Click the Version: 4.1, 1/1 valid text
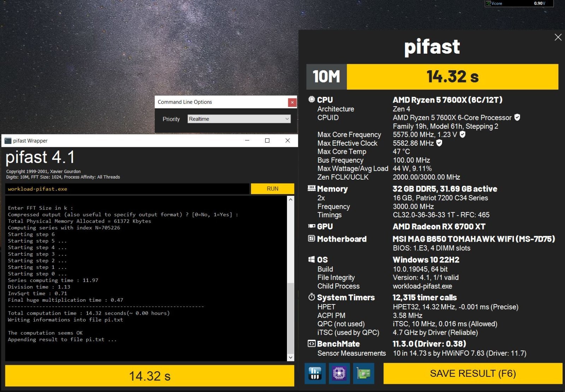565x392 pixels. (426, 277)
